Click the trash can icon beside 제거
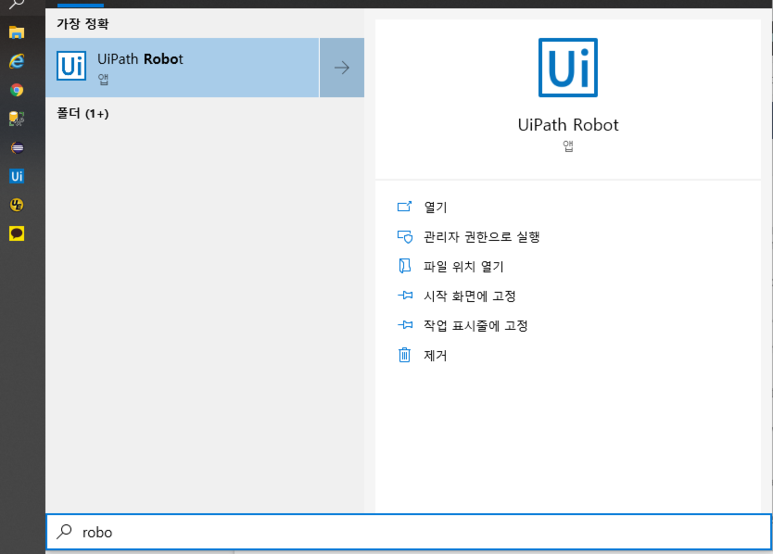The image size is (773, 554). pyautogui.click(x=404, y=354)
